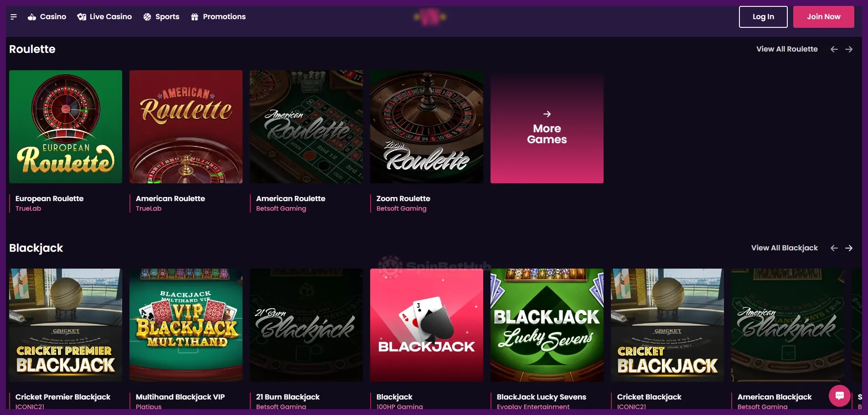The height and width of the screenshot is (415, 868).
Task: Open View All Roulette link
Action: pos(787,49)
